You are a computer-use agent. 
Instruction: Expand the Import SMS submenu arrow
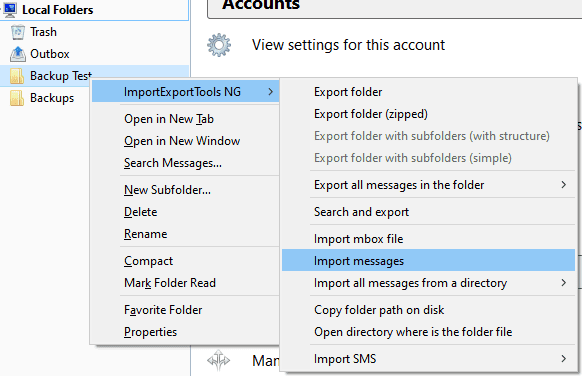pyautogui.click(x=564, y=359)
